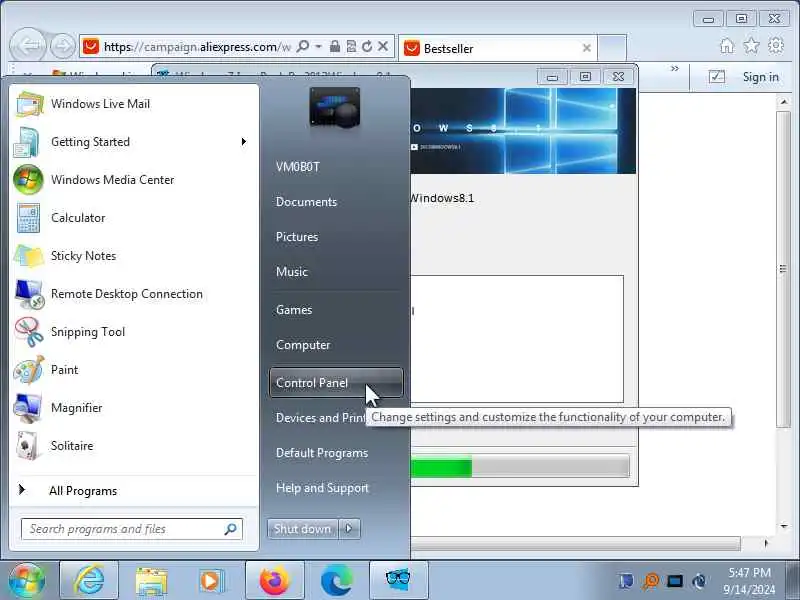Click the glasses app taskbar icon
Image resolution: width=800 pixels, height=600 pixels.
[398, 580]
